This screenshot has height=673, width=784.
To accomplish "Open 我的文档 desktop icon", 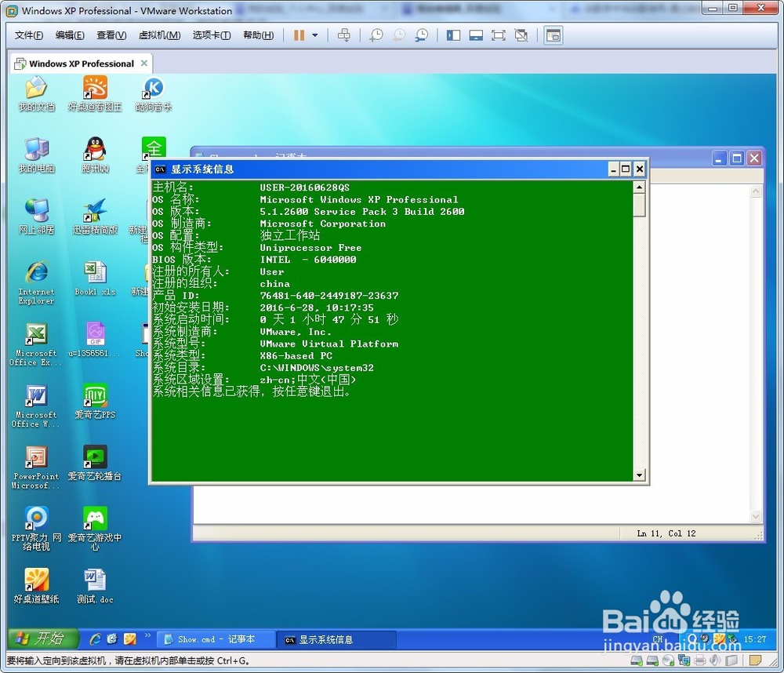I will [x=37, y=94].
